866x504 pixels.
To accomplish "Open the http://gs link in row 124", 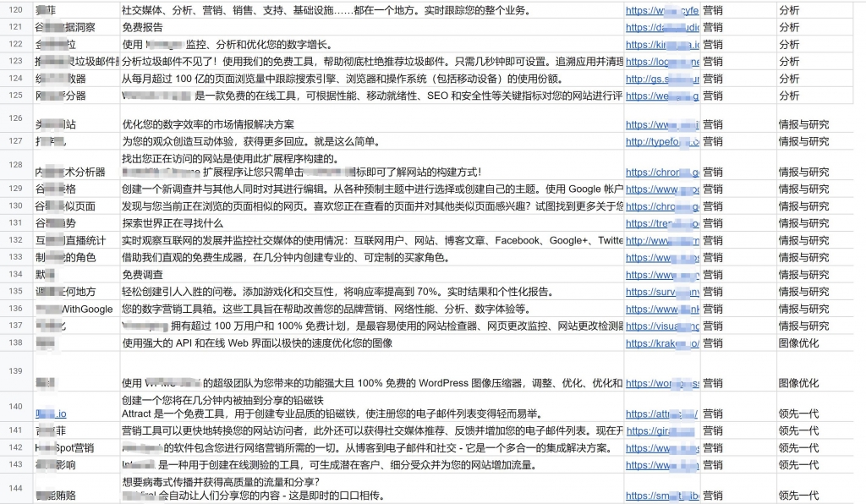I will coord(662,79).
